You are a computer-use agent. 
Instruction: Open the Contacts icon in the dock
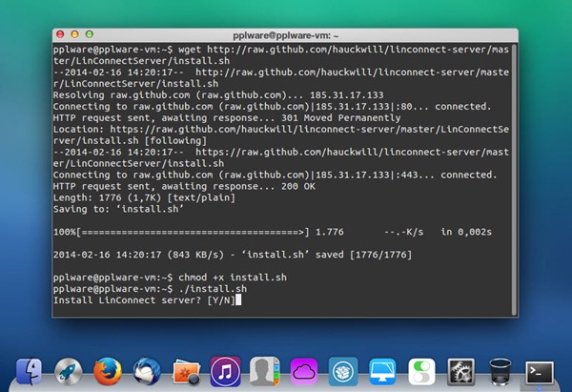(265, 372)
